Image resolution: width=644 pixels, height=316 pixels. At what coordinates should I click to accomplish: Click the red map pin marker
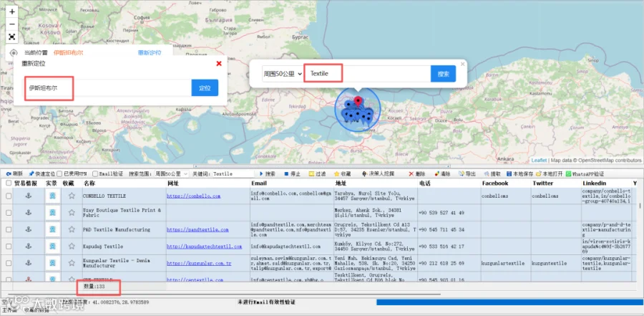[x=358, y=101]
